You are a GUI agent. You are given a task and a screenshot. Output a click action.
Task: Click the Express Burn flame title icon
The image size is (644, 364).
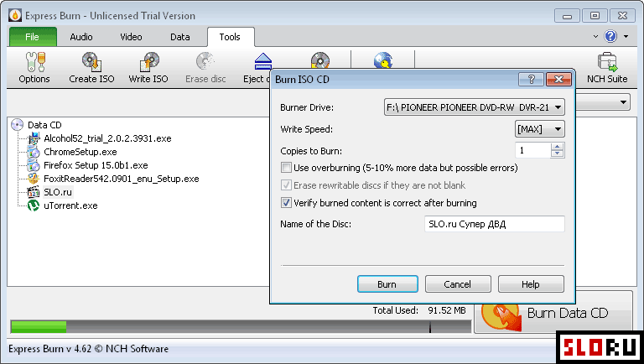(15, 16)
